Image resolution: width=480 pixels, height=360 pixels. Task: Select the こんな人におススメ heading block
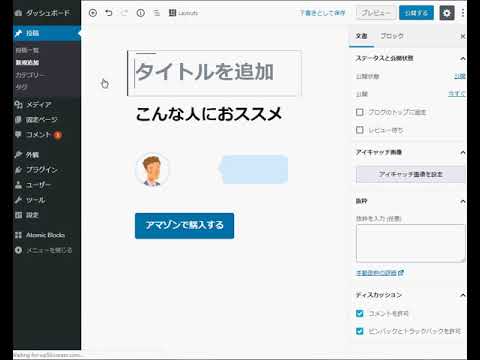tap(209, 114)
